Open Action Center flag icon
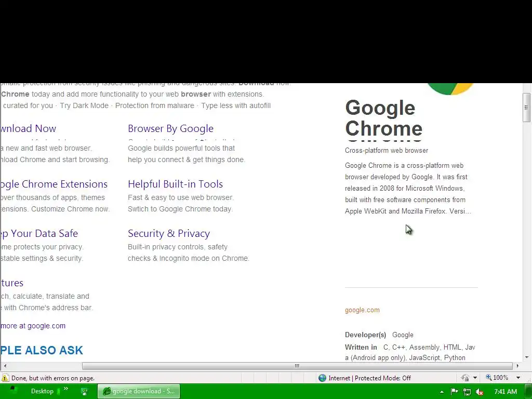Screen dimensions: 532x399 [x=455, y=392]
